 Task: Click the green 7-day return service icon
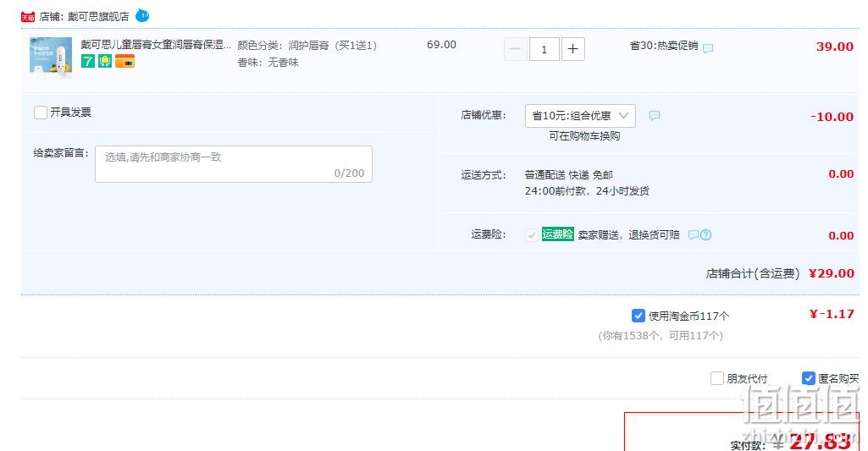[x=88, y=61]
